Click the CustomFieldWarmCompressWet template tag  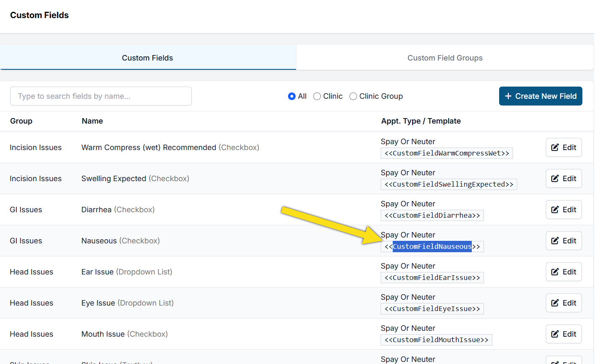pos(447,153)
